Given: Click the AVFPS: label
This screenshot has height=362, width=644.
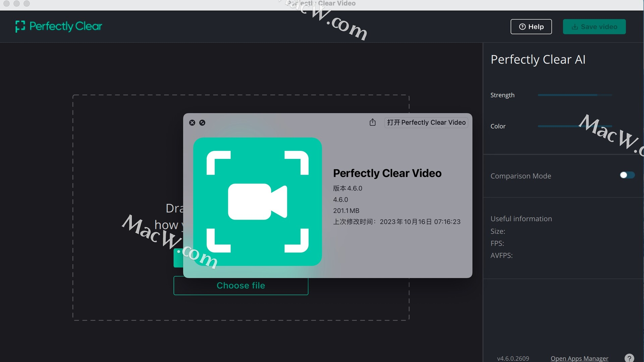Looking at the screenshot, I should point(501,255).
